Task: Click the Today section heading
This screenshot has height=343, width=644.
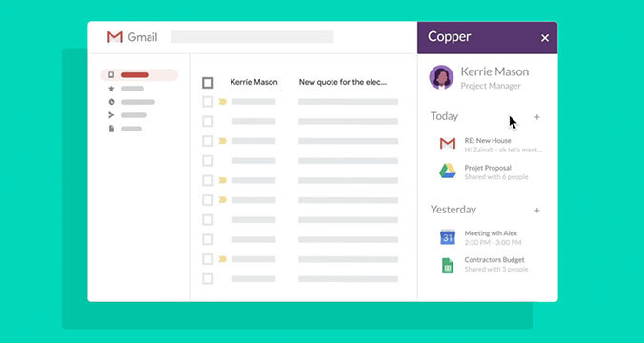Action: (444, 116)
